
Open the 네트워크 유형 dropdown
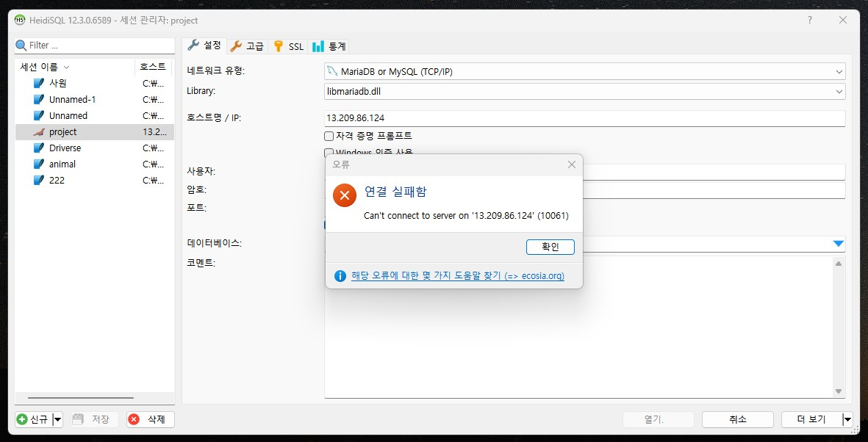(584, 71)
